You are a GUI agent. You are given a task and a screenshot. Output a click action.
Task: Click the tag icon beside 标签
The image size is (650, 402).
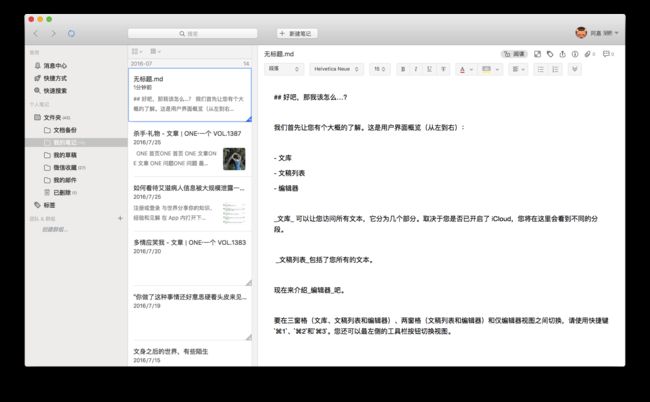pyautogui.click(x=37, y=205)
